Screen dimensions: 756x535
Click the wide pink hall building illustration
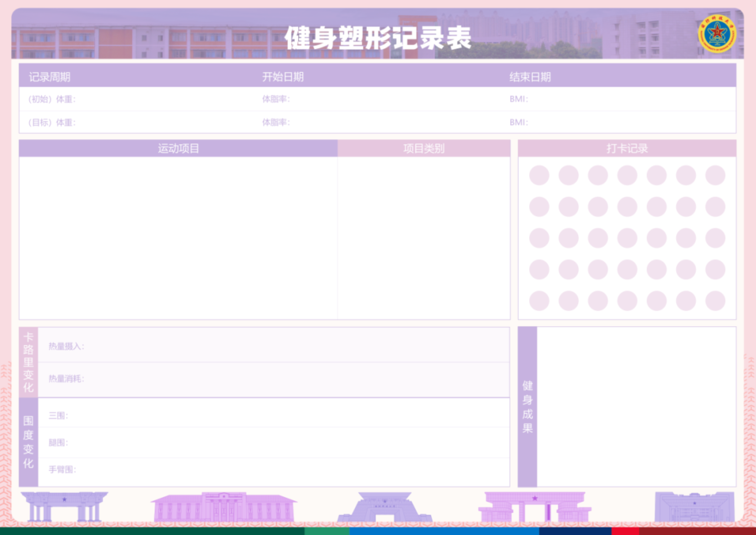[x=224, y=507]
